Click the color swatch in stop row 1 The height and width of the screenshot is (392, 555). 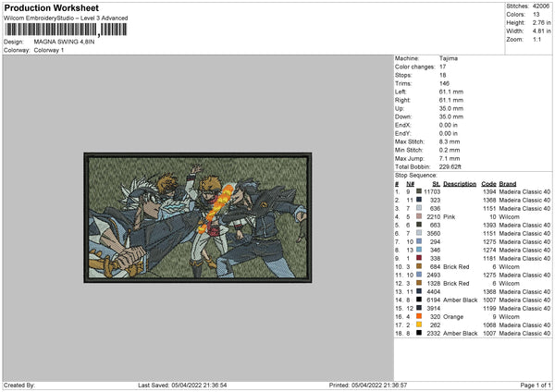pos(419,191)
